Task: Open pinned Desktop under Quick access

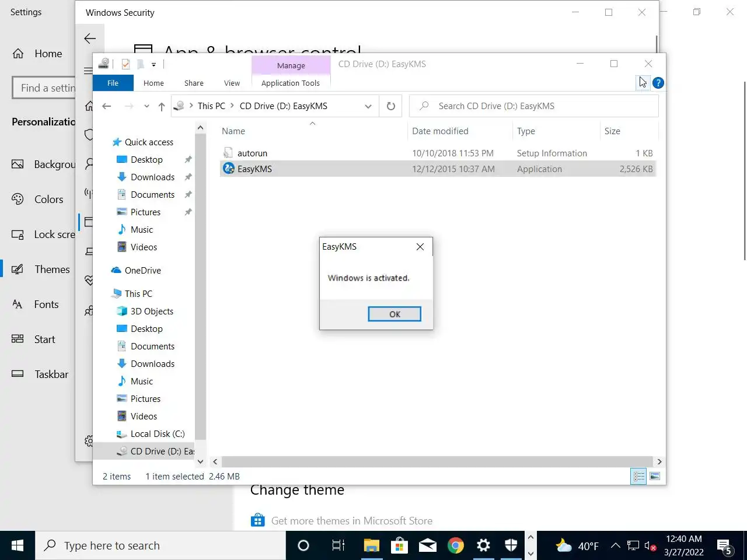Action: pyautogui.click(x=146, y=160)
